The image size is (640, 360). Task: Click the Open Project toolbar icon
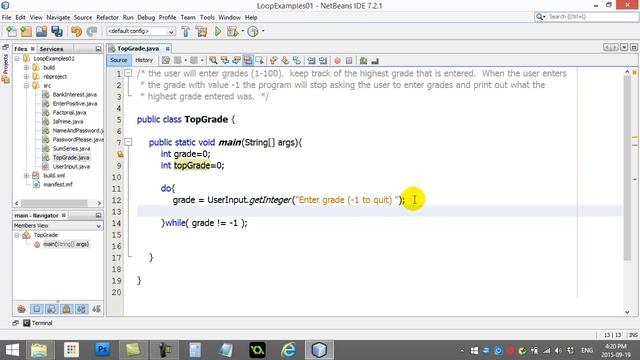[41, 31]
